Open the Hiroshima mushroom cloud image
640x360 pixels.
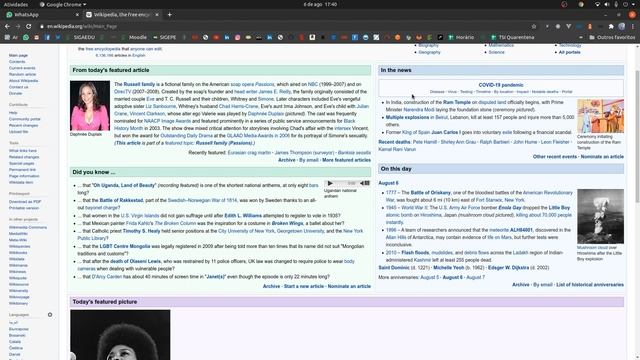(600, 216)
